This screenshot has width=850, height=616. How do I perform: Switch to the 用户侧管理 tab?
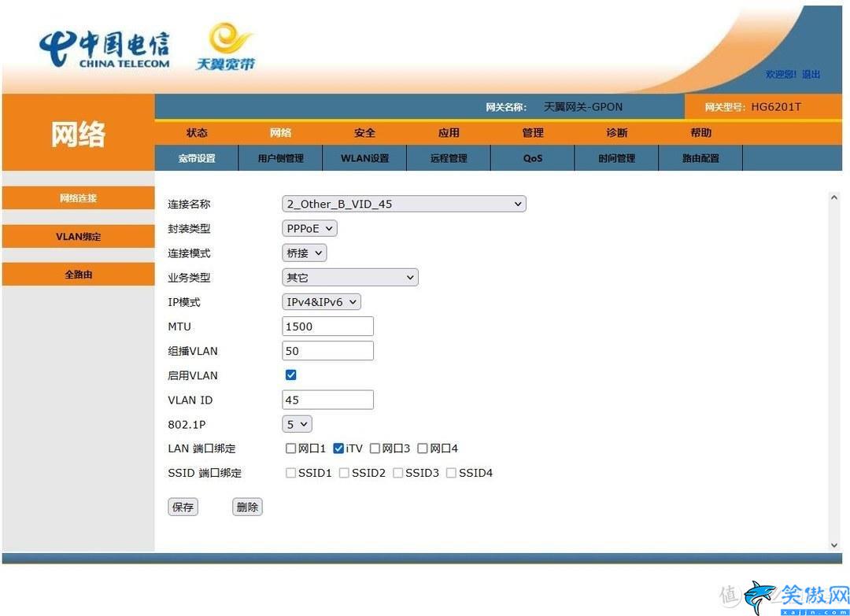point(281,158)
